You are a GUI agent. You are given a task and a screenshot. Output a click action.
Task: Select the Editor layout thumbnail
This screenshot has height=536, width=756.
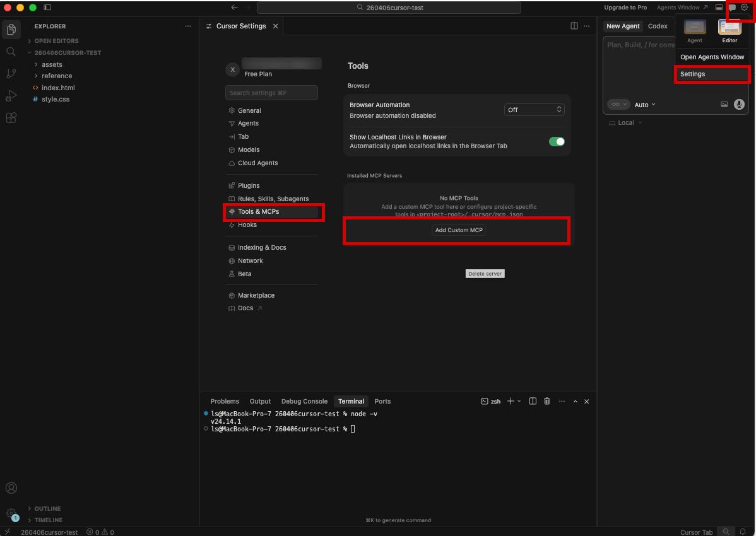click(x=729, y=31)
